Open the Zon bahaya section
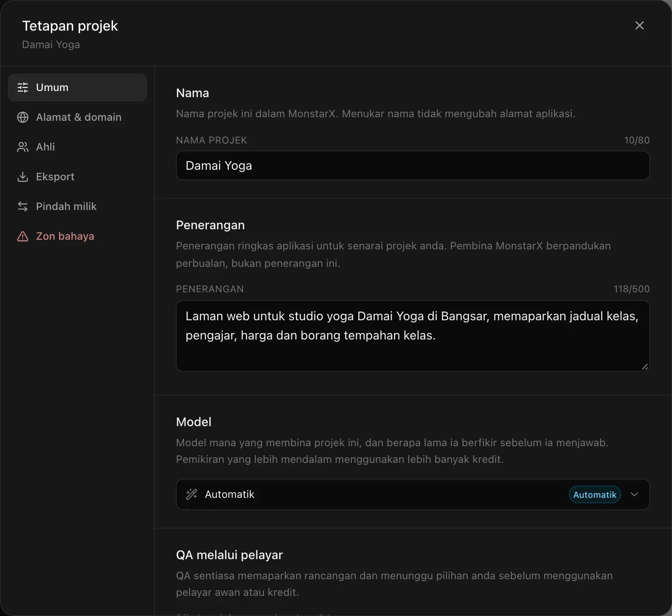This screenshot has height=616, width=672. tap(77, 236)
